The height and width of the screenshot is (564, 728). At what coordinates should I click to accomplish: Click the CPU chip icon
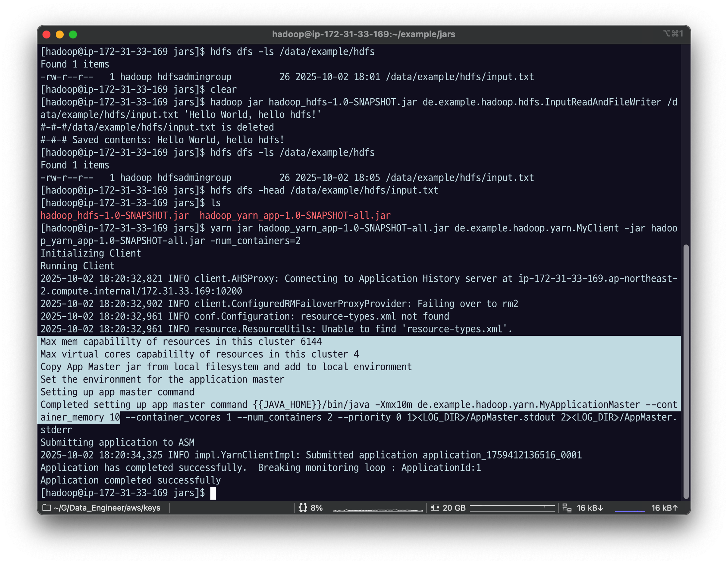303,508
